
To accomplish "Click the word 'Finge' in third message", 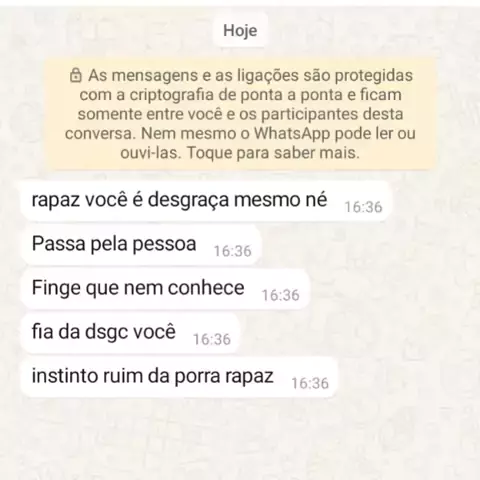I will coord(56,289).
